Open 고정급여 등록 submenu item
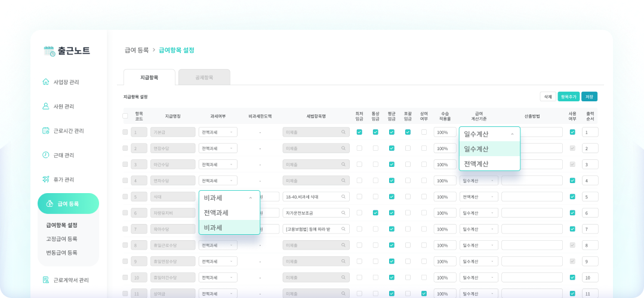Screen dimensions: 644x298 [x=62, y=239]
